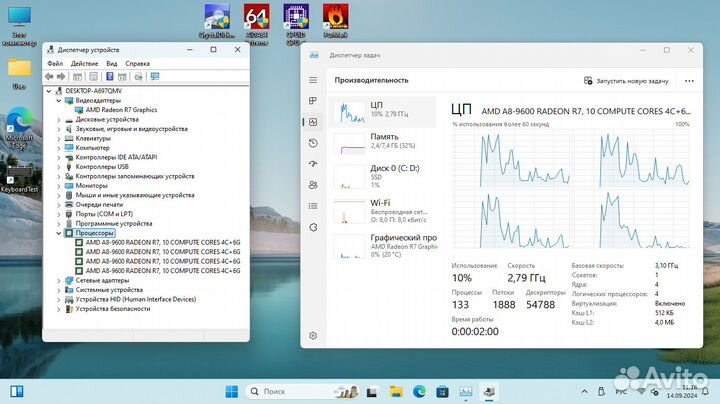
Task: Open widgets panel icon on taskbar
Action: (17, 392)
